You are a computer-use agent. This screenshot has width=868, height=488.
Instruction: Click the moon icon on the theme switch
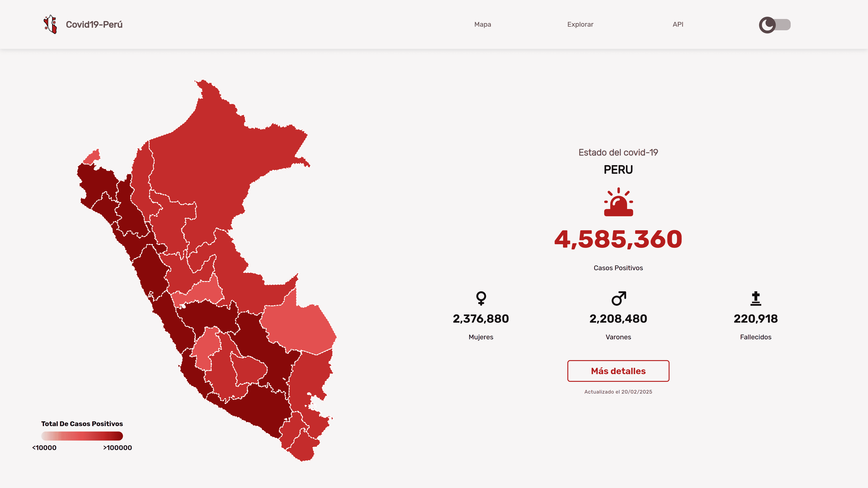(767, 25)
